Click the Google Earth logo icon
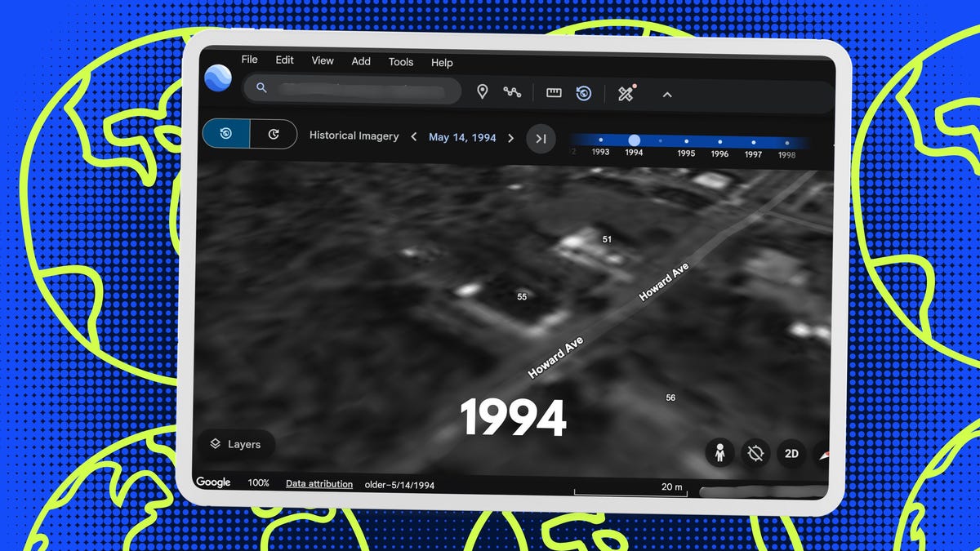This screenshot has height=551, width=980. (218, 78)
